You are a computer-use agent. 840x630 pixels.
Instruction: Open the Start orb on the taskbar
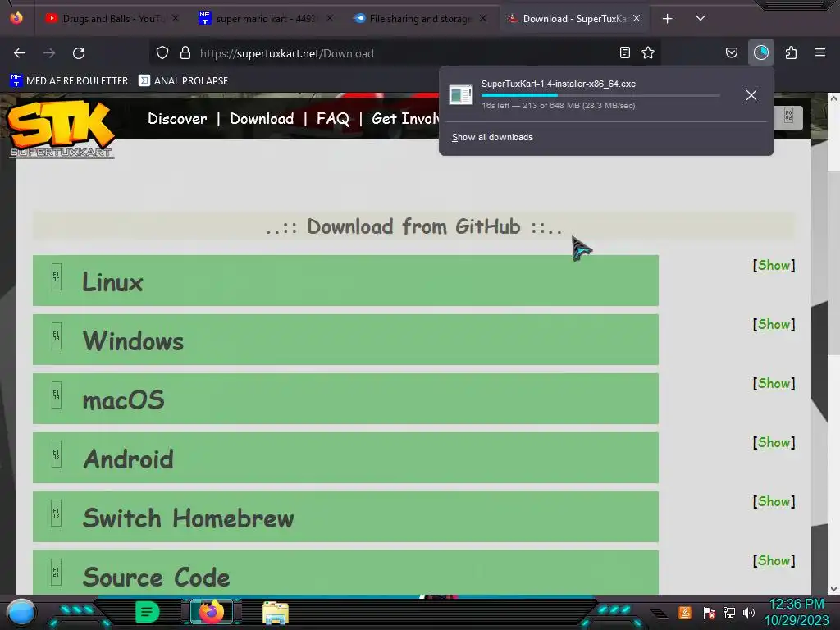[x=21, y=612]
